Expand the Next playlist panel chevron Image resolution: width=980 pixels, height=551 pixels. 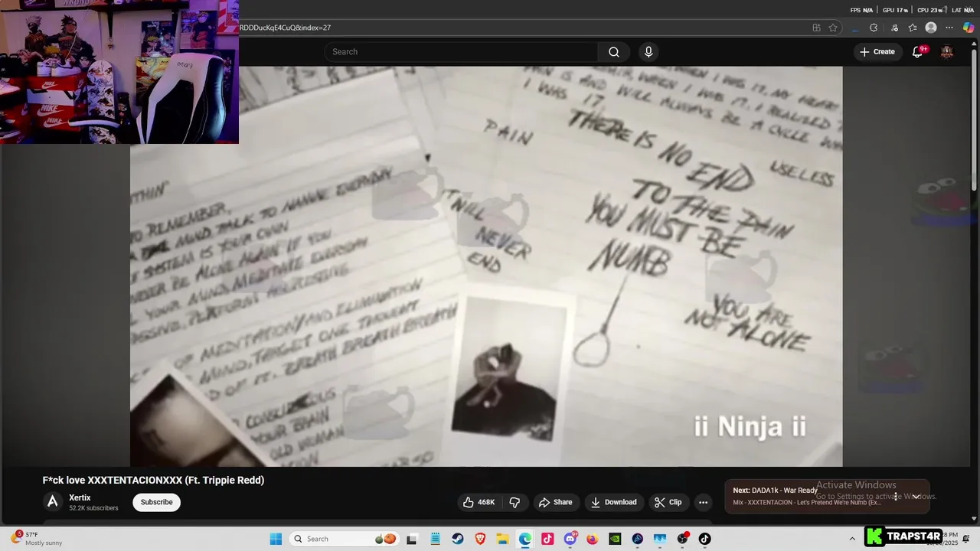click(x=916, y=497)
